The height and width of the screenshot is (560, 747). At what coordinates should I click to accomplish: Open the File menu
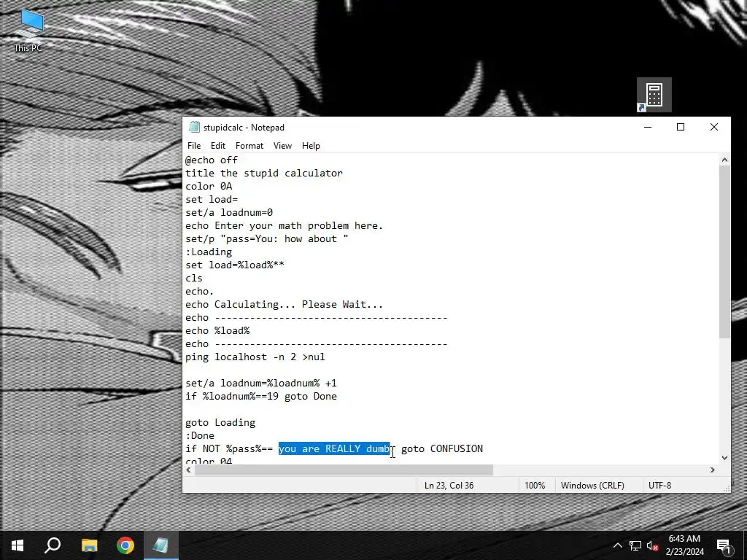pyautogui.click(x=194, y=146)
